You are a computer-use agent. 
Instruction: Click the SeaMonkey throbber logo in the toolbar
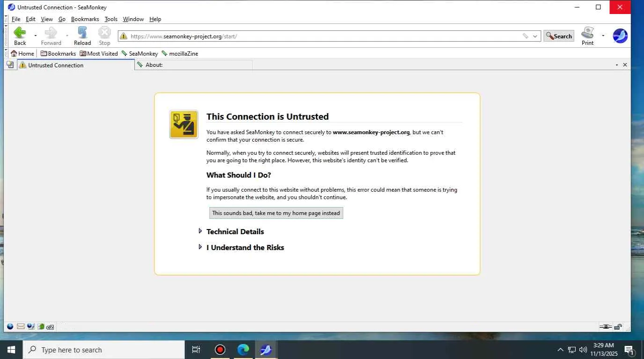pyautogui.click(x=620, y=36)
